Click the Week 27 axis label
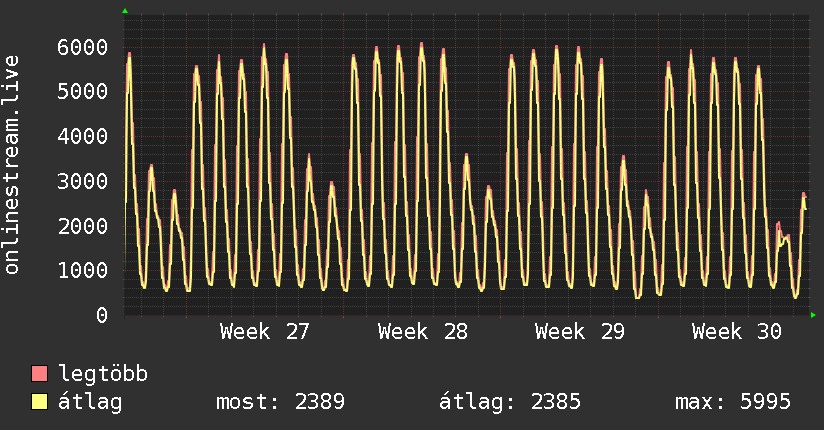This screenshot has width=824, height=430. (264, 332)
